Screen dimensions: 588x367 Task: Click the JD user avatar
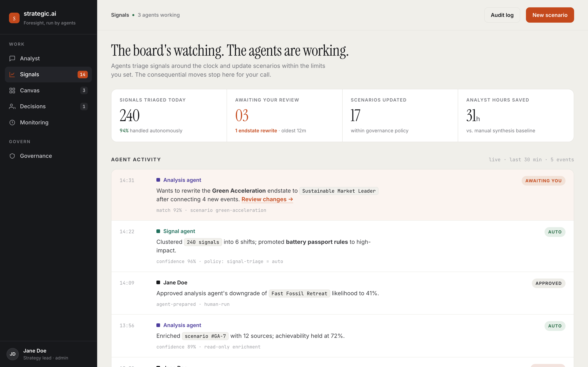(13, 354)
